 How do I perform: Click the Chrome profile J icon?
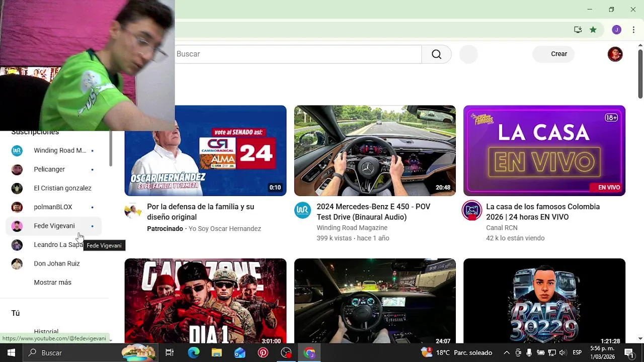[x=616, y=30]
